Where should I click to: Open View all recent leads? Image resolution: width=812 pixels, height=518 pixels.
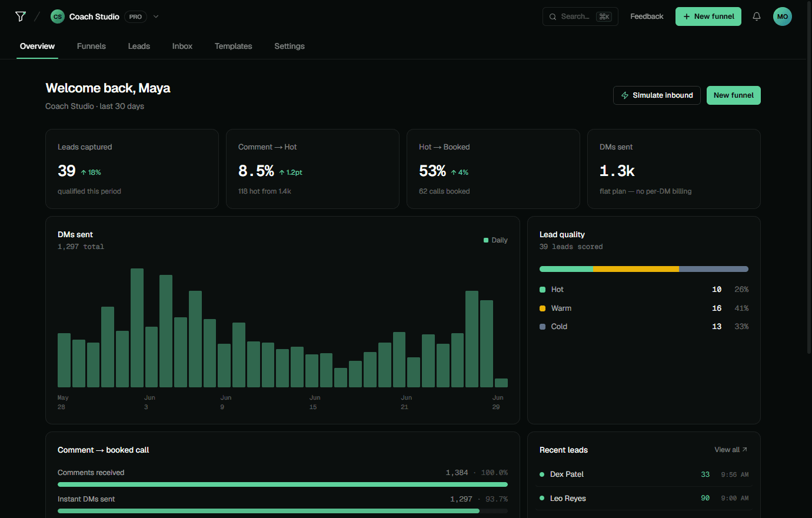coord(731,450)
